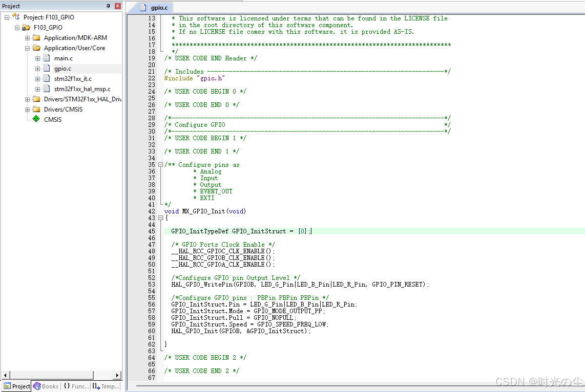Viewport: 585px width, 392px height.
Task: Click GPIO_MODE_OUTPUT_PP on line 57
Action: click(289, 311)
